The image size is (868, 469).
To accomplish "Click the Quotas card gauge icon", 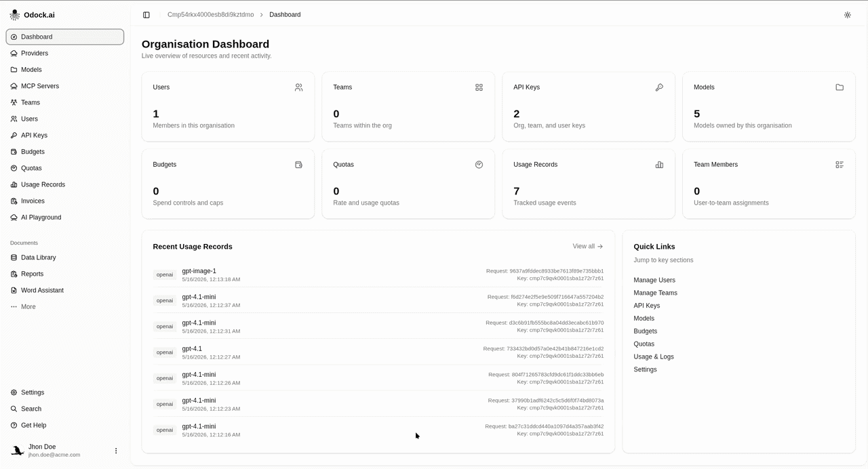I will [x=479, y=165].
